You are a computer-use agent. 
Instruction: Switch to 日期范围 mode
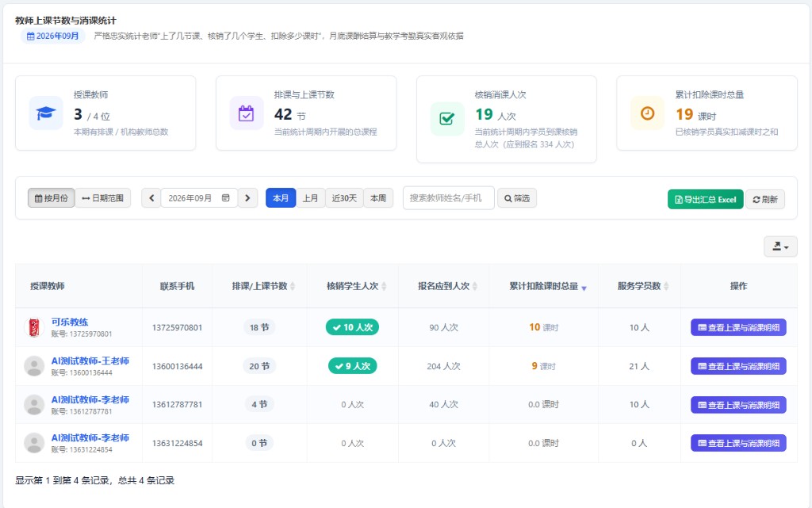pos(102,198)
